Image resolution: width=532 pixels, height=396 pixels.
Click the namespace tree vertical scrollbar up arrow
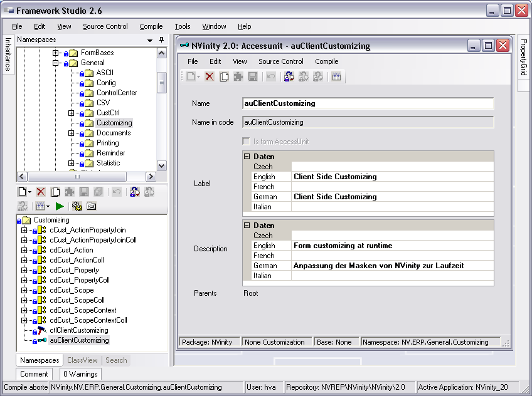point(162,53)
